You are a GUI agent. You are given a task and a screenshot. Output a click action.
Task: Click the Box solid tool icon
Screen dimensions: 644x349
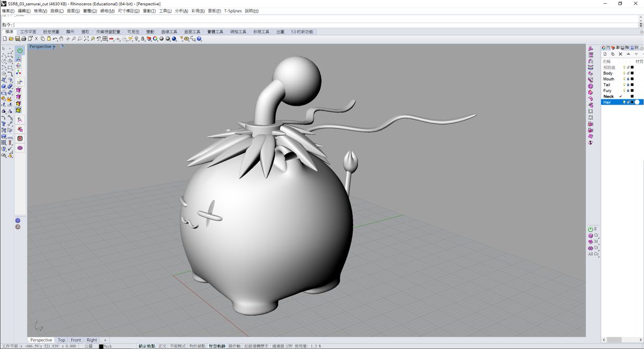pos(4,86)
